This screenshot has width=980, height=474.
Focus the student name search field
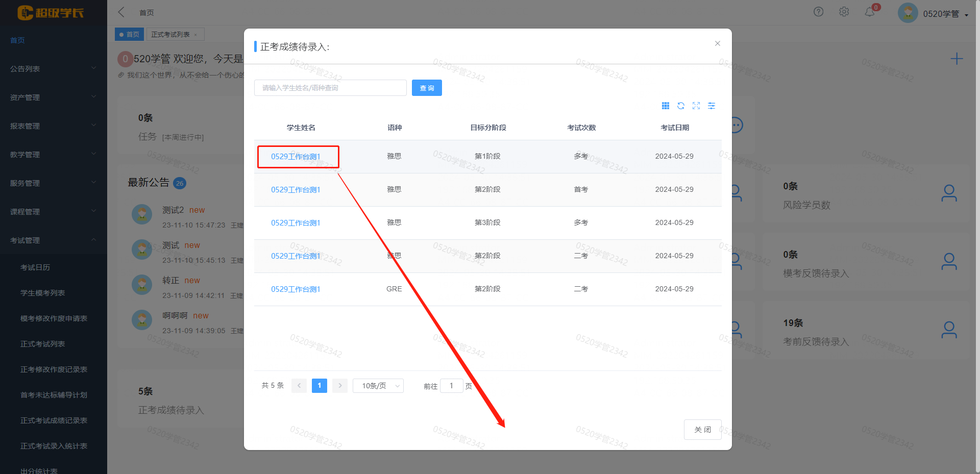pos(330,88)
